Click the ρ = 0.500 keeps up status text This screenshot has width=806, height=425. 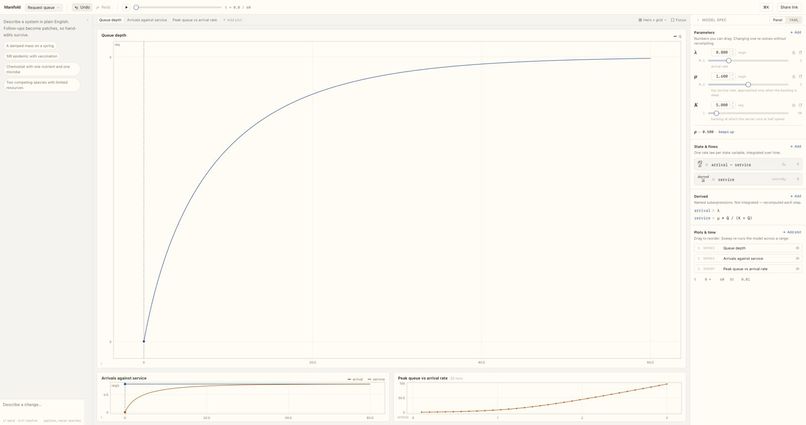[714, 132]
